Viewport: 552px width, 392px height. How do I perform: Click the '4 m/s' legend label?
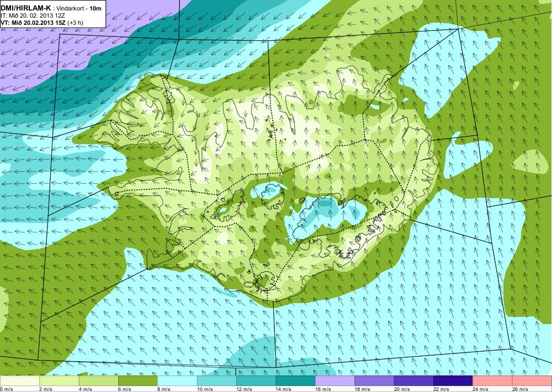coord(86,389)
